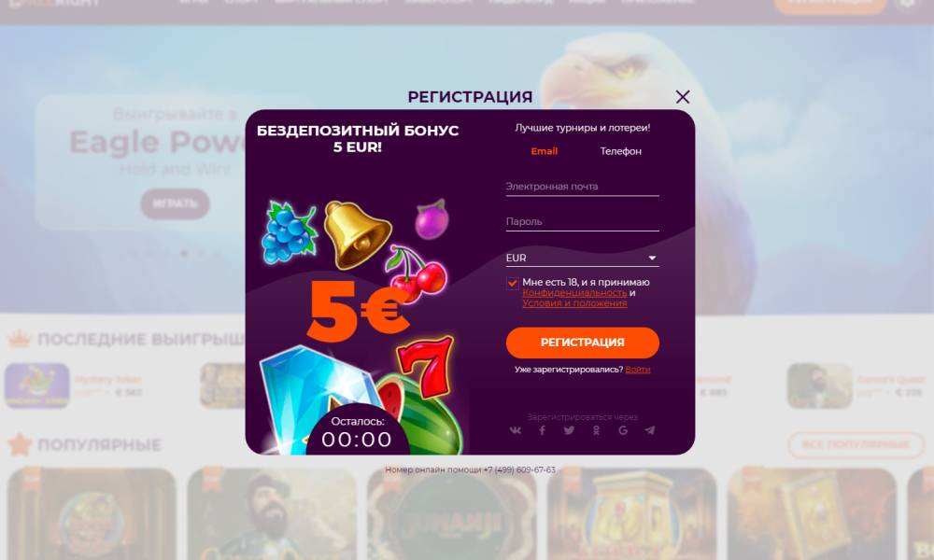
Task: Open the Войти login link
Action: coord(637,370)
